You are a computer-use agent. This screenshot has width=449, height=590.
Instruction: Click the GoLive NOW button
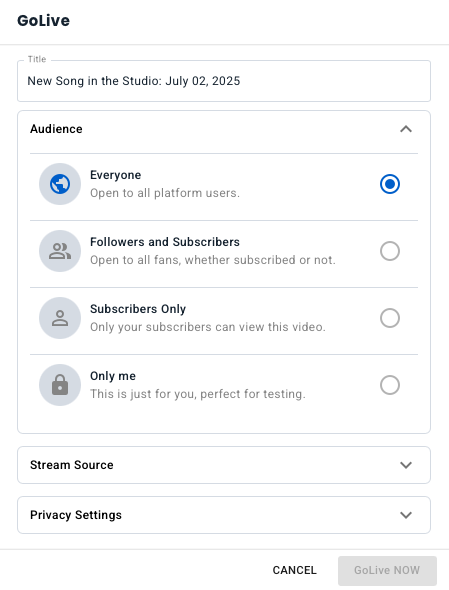(387, 570)
